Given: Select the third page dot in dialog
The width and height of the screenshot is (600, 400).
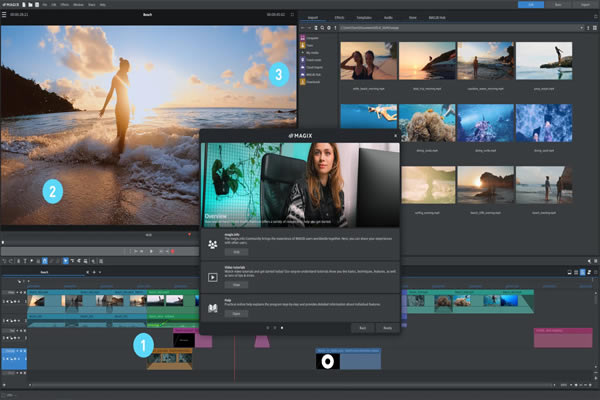Looking at the screenshot, I should [282, 327].
